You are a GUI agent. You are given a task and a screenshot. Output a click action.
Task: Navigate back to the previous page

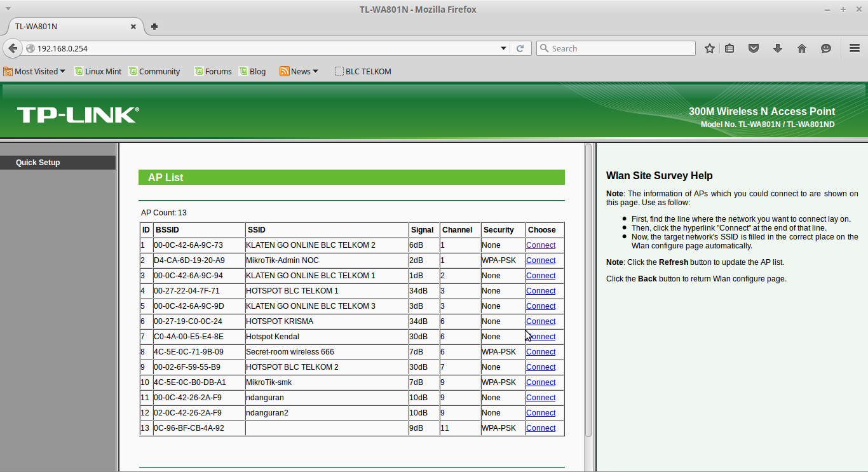[x=13, y=48]
